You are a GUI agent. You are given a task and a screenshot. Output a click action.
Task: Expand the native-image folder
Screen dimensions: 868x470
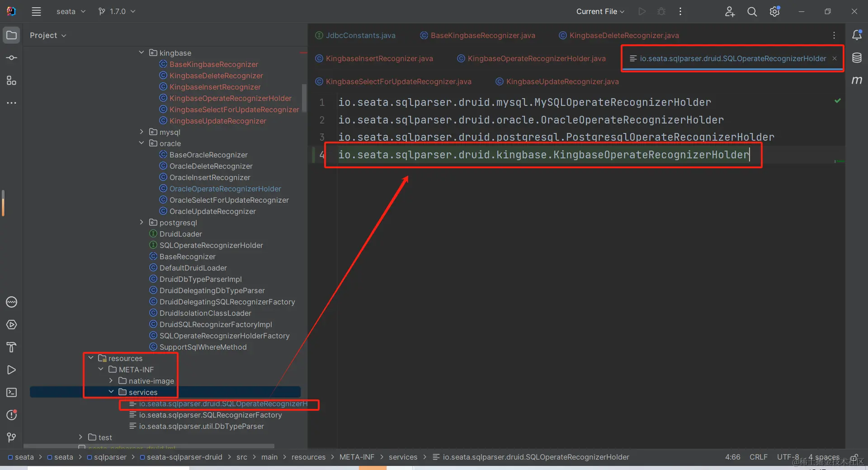tap(111, 380)
